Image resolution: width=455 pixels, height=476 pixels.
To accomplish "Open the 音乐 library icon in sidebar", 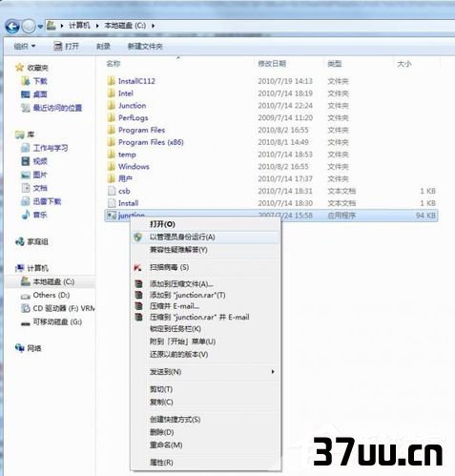I will 26,215.
